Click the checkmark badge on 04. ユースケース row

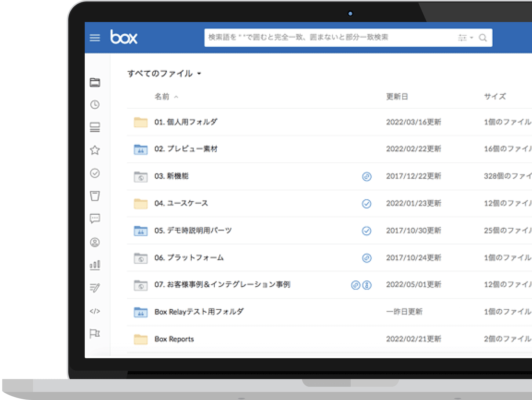(x=367, y=204)
